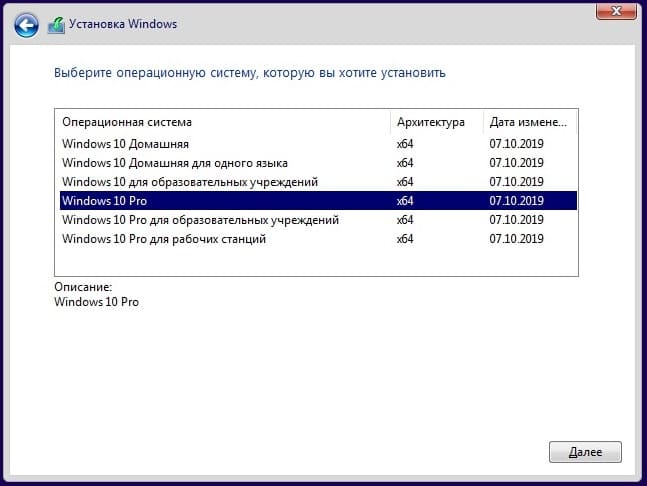Click the Архитектура column header
647x486 pixels.
point(437,122)
